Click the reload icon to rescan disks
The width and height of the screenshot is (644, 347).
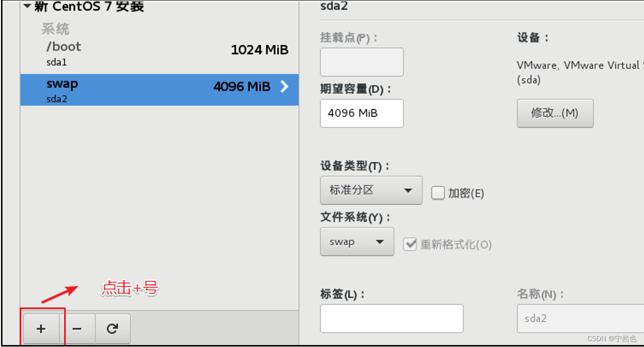112,328
